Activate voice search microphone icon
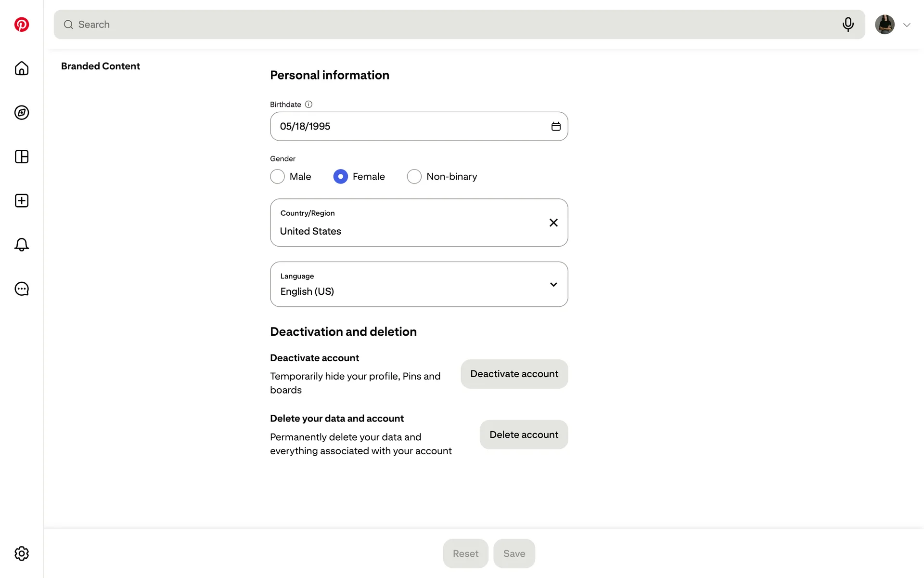This screenshot has width=924, height=578. (x=848, y=25)
